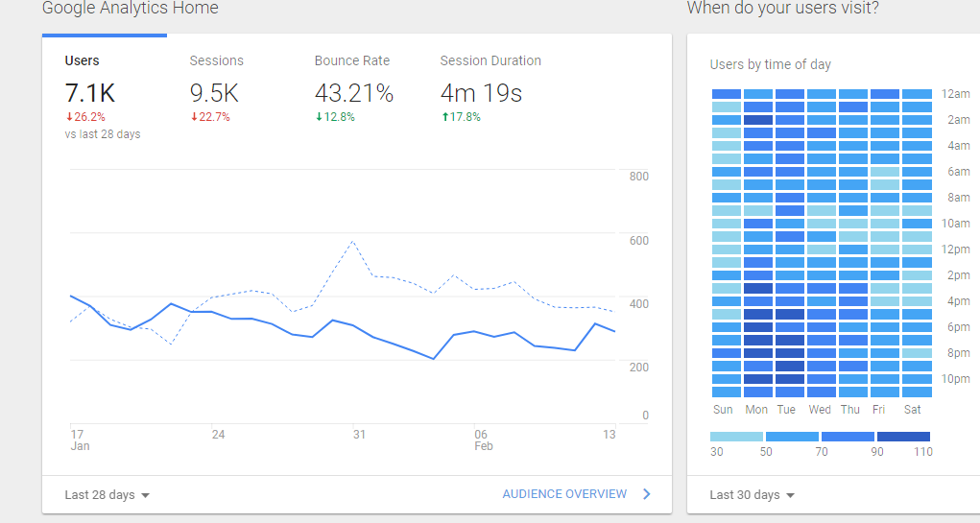Click the 12pm label beside the heatmap
This screenshot has width=980, height=523.
coord(954,250)
